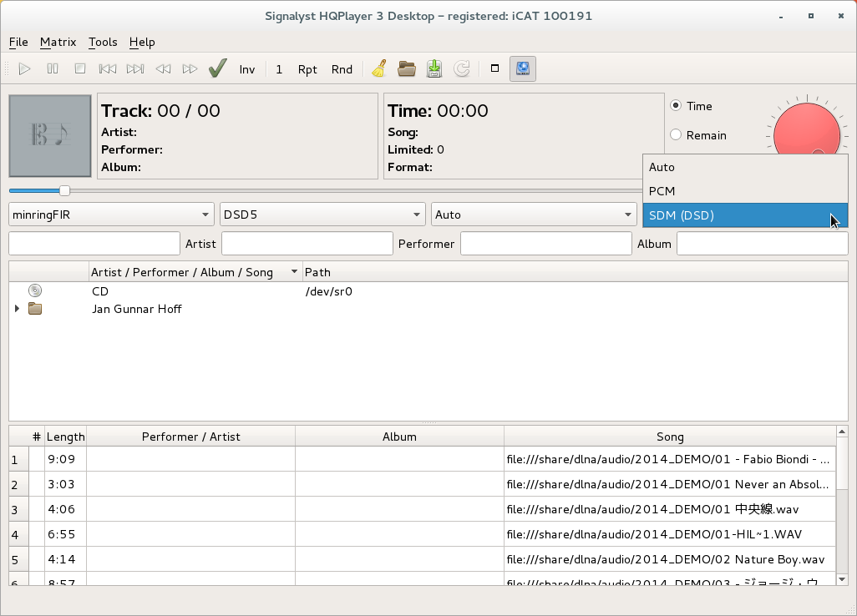The height and width of the screenshot is (616, 857).
Task: Expand the Jan Gunnar Hoff folder
Action: click(17, 309)
